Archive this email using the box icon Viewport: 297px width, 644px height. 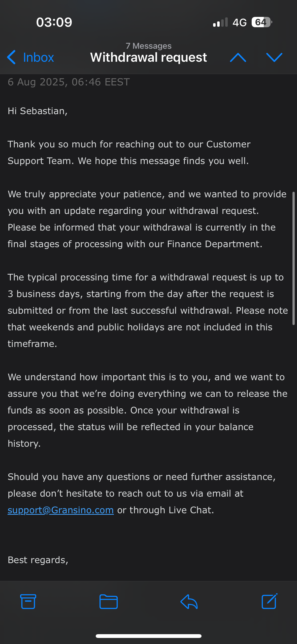(x=28, y=601)
